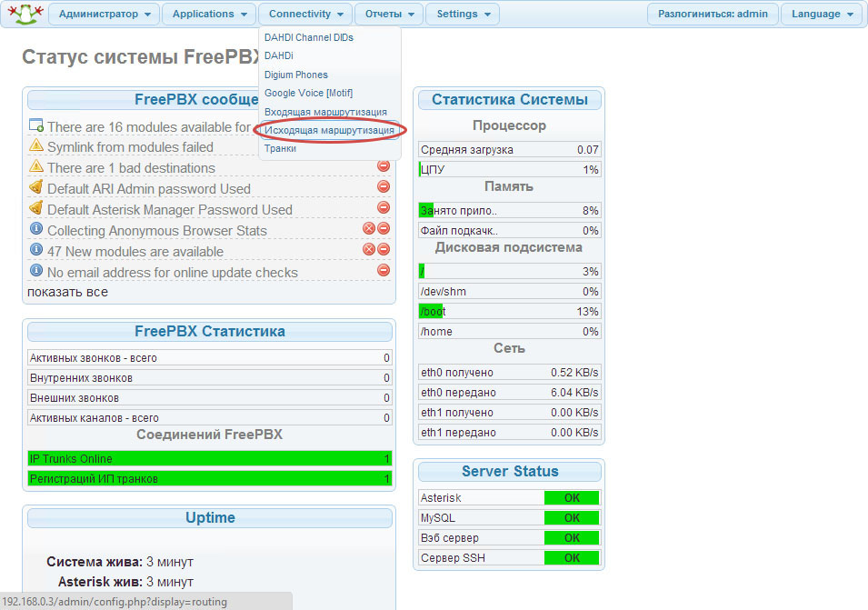The height and width of the screenshot is (610, 868).
Task: Click the eth0 передано 6.04 KB/s row
Action: point(509,392)
